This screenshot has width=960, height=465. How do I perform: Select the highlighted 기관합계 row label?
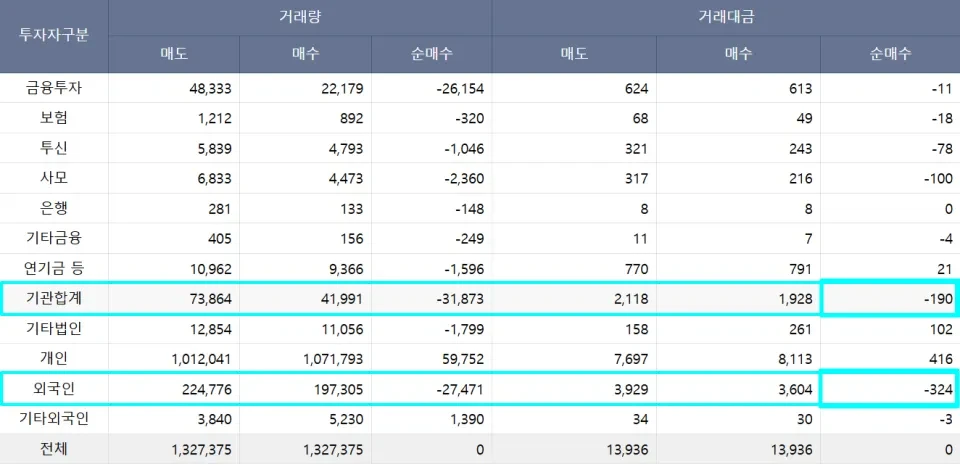tap(54, 299)
